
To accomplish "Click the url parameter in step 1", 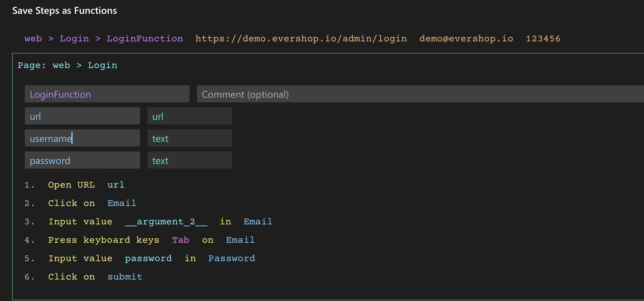I will tap(116, 185).
